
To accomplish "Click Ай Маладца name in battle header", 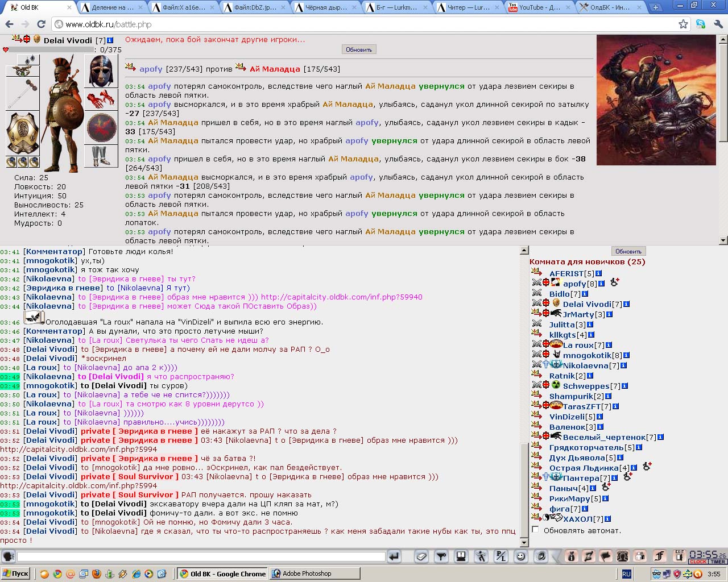I will (x=275, y=69).
